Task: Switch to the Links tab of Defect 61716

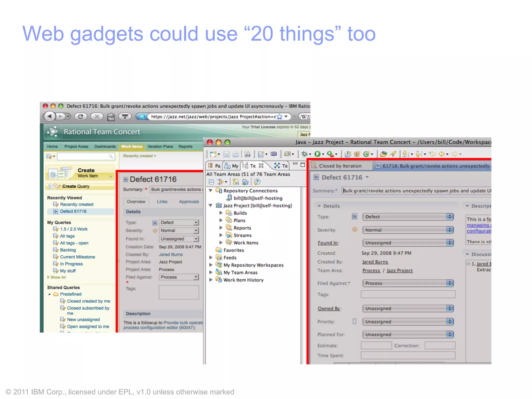Action: [x=162, y=202]
